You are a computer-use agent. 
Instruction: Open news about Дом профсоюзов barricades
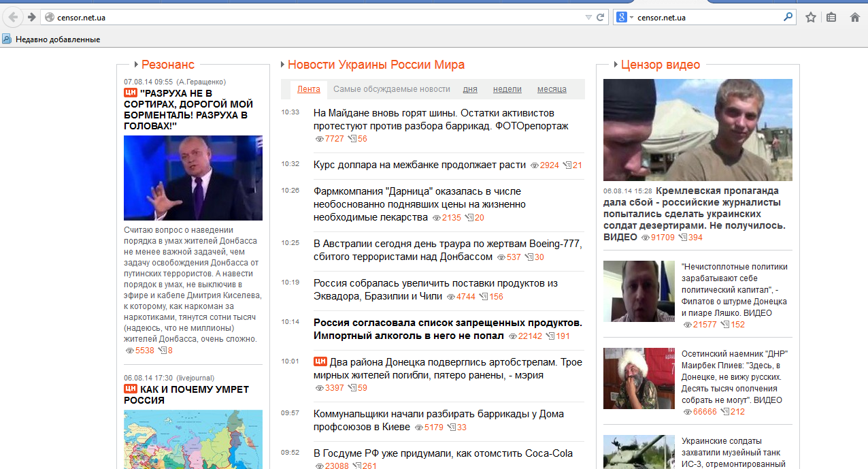coord(439,420)
